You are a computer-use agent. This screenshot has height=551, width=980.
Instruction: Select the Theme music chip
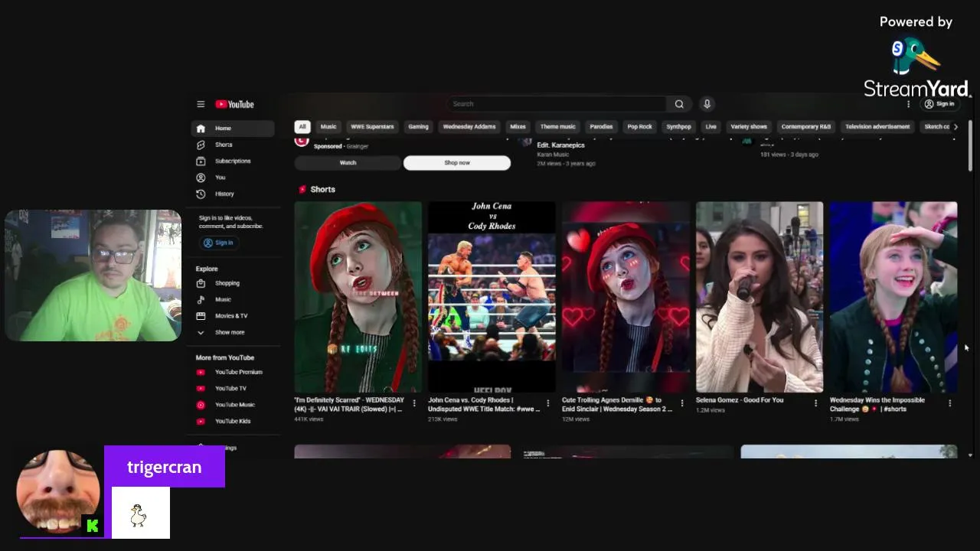tap(557, 127)
